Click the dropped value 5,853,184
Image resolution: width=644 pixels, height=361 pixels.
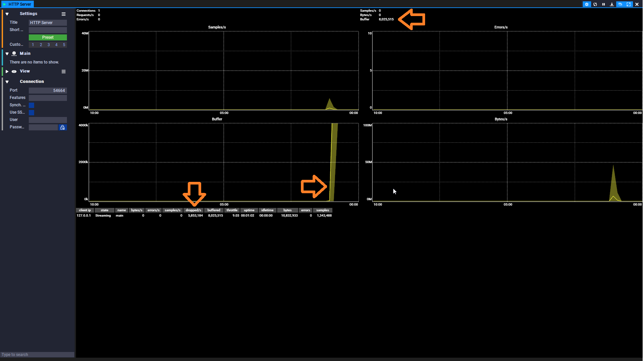click(x=195, y=216)
